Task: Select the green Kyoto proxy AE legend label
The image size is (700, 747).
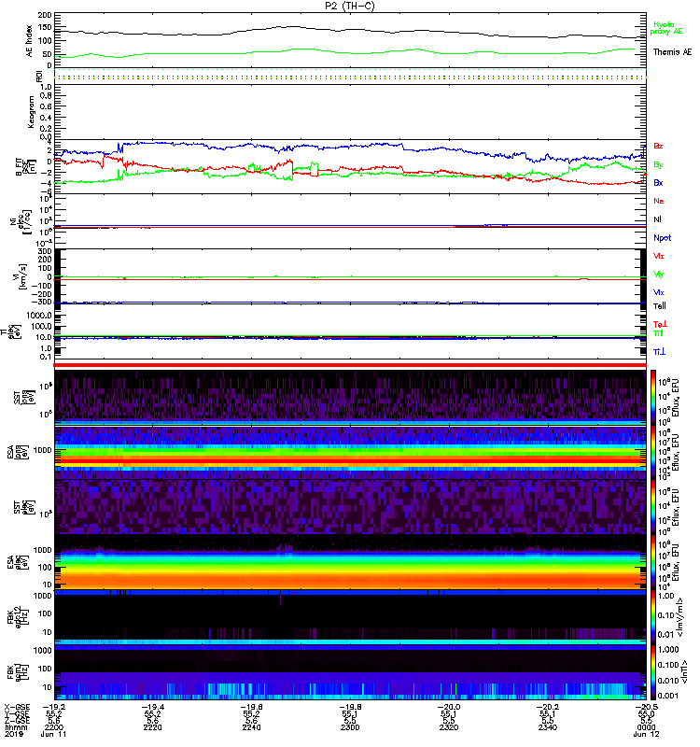Action: click(666, 28)
